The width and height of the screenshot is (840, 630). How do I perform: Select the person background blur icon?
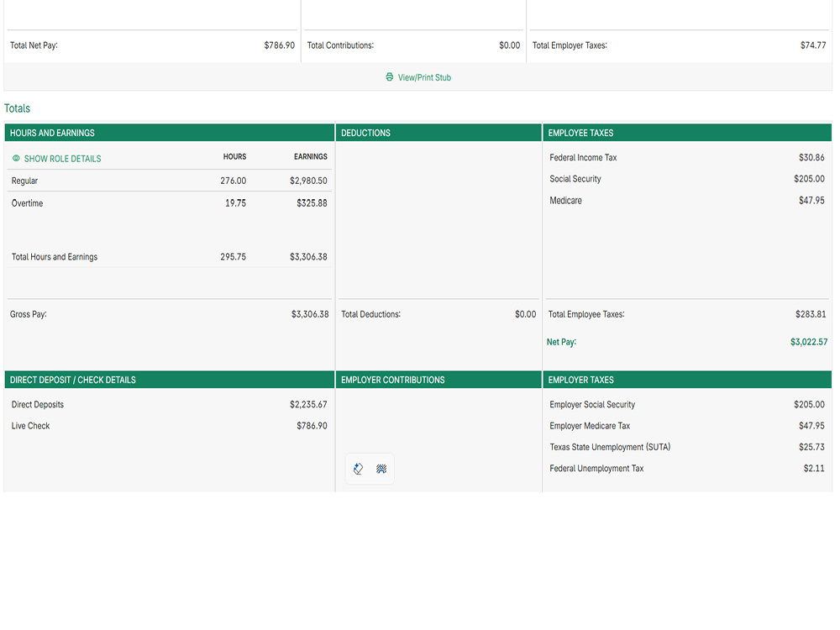click(x=381, y=469)
